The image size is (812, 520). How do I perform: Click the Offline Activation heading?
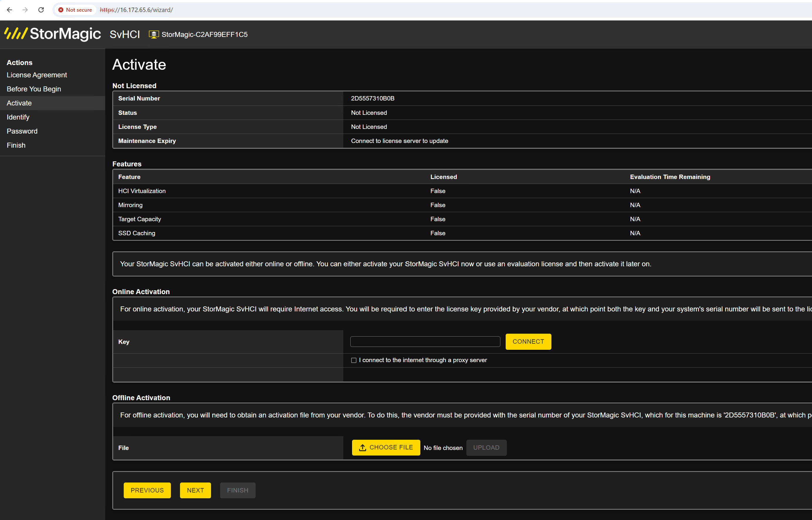tap(141, 398)
